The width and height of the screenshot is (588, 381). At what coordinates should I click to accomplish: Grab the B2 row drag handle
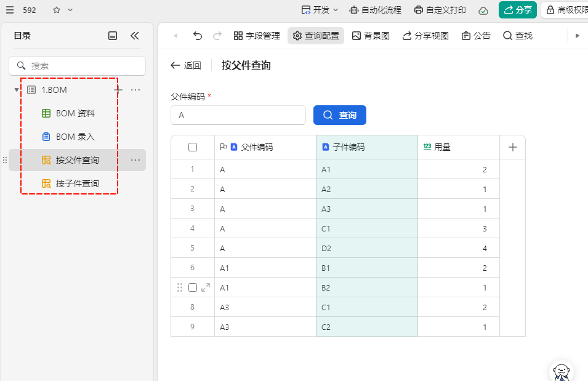tap(180, 287)
